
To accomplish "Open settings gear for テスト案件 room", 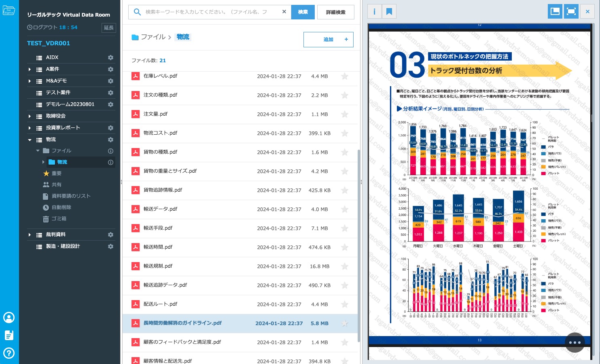I will pos(110,93).
